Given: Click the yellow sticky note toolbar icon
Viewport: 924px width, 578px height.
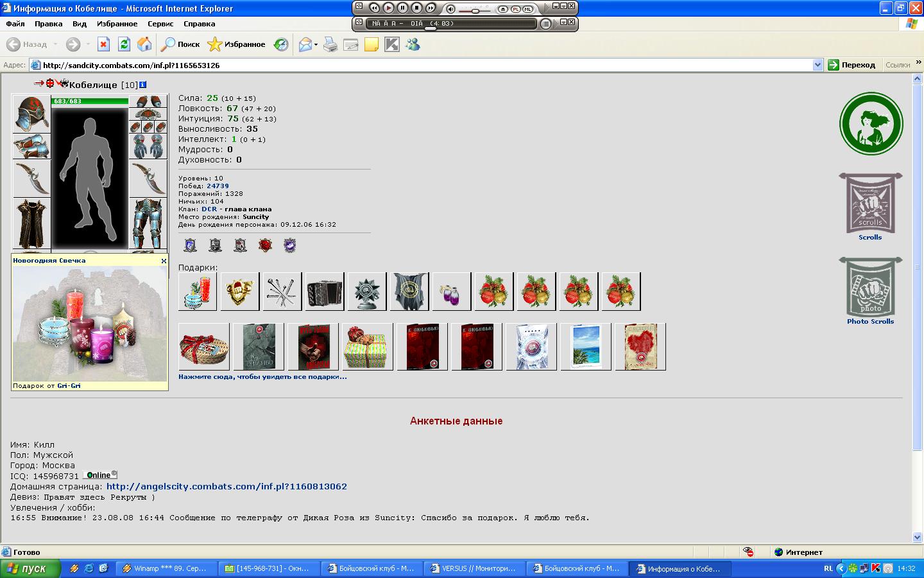Looking at the screenshot, I should (x=372, y=44).
